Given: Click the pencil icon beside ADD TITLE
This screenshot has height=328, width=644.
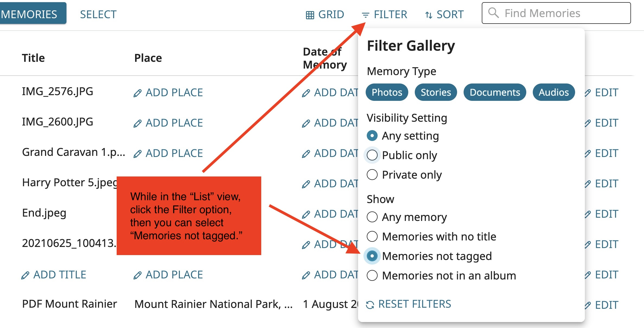Looking at the screenshot, I should (25, 275).
